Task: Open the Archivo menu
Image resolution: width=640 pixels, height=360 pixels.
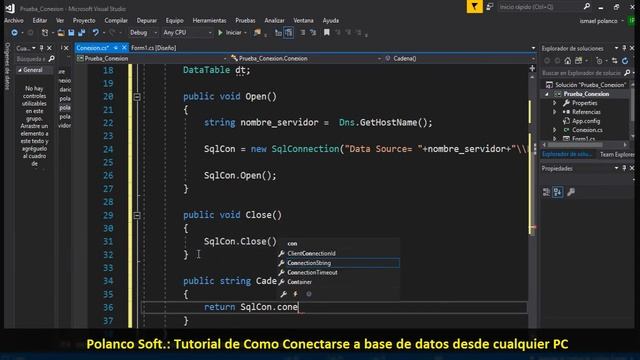Action: (14, 20)
